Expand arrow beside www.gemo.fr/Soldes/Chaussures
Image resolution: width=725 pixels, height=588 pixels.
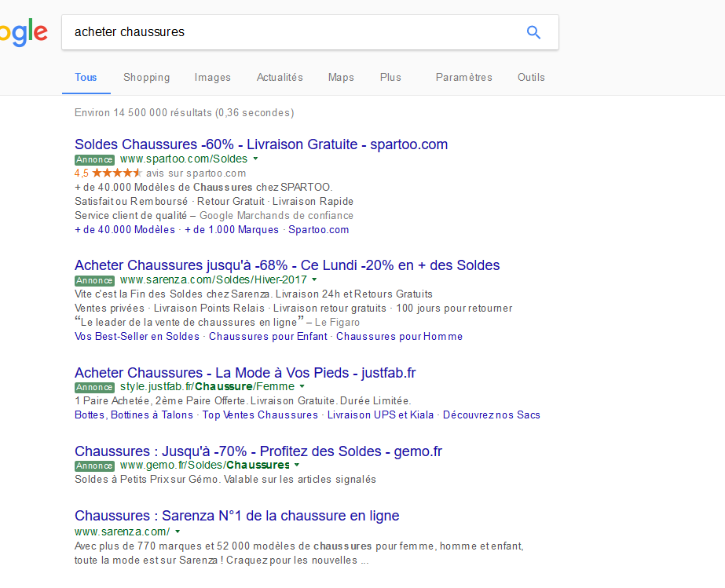pos(297,465)
